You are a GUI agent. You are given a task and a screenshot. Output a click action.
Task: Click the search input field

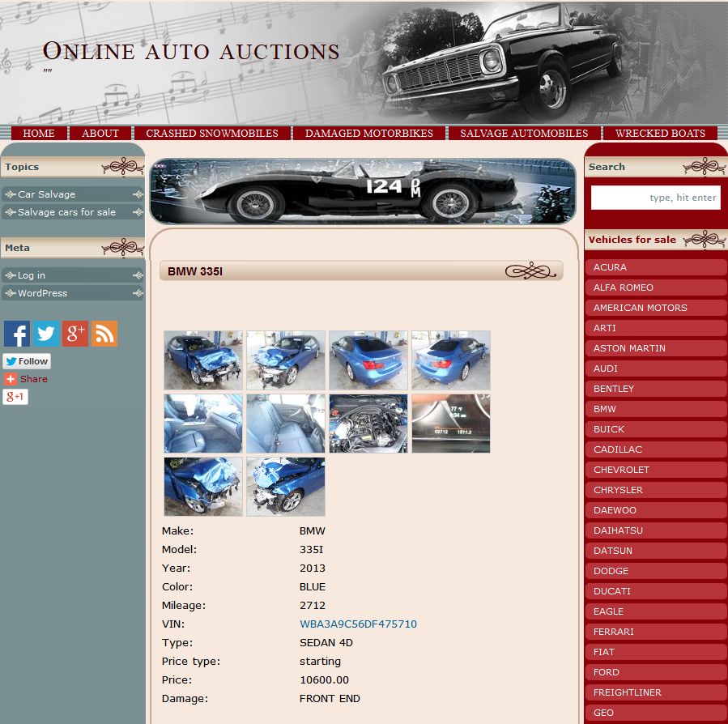(x=656, y=198)
